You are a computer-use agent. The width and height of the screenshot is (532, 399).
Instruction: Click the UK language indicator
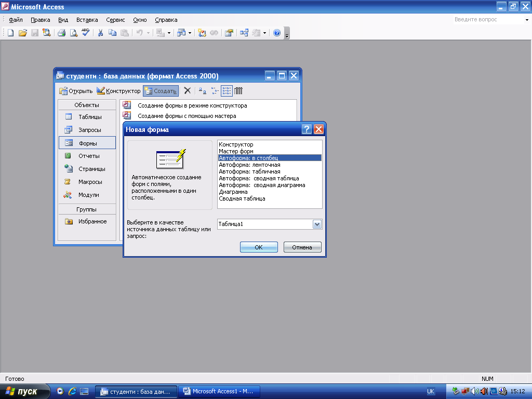click(x=430, y=391)
